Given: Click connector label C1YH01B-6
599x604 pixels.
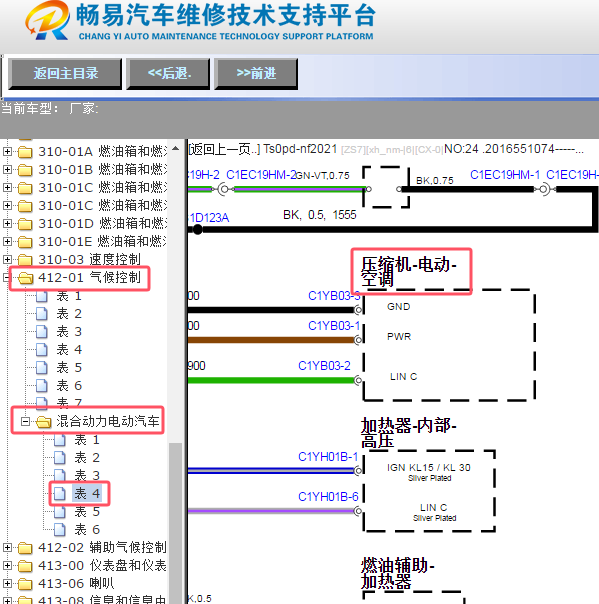Looking at the screenshot, I should [x=328, y=497].
